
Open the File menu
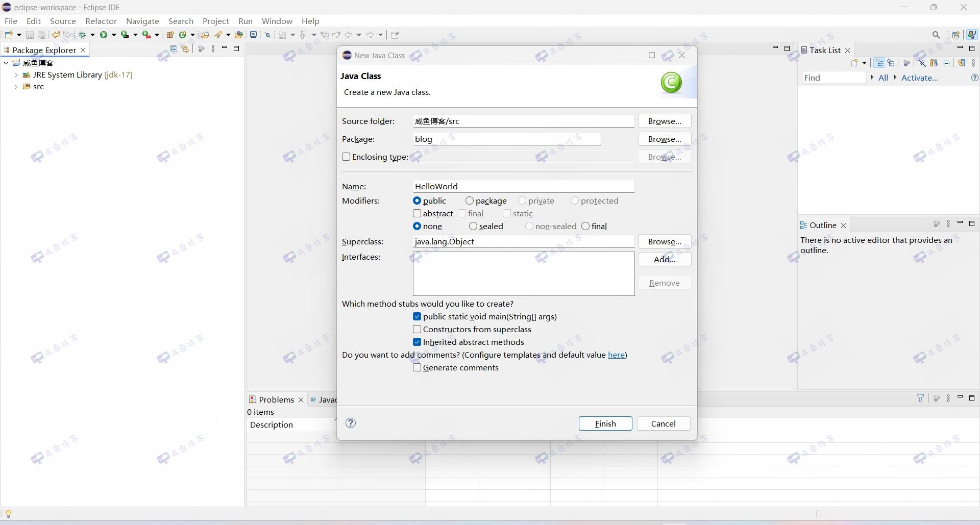(11, 21)
